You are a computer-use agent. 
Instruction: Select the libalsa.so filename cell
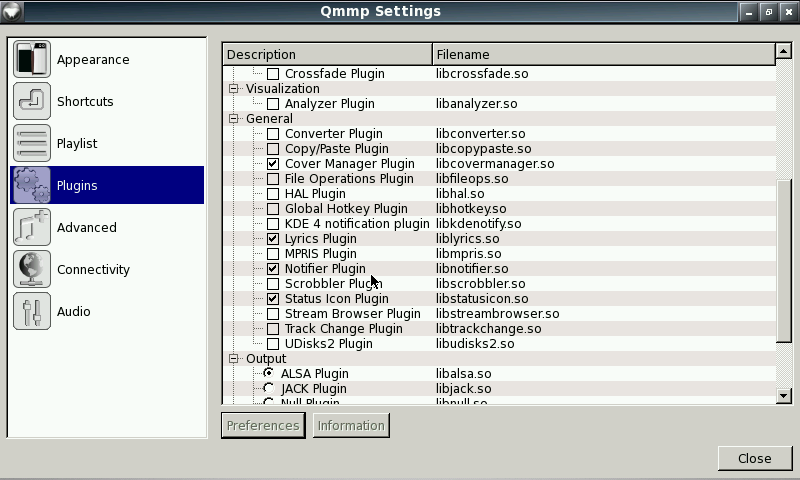pos(463,373)
